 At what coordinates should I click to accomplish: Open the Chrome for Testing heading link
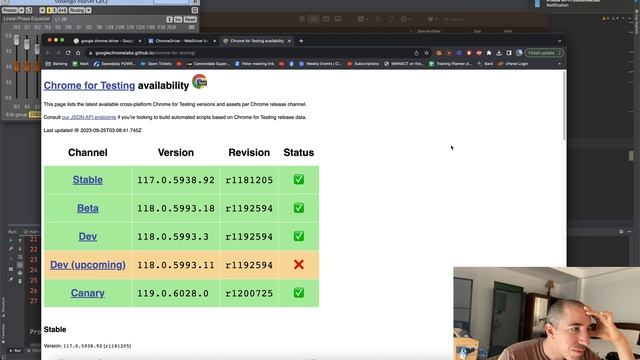click(89, 85)
